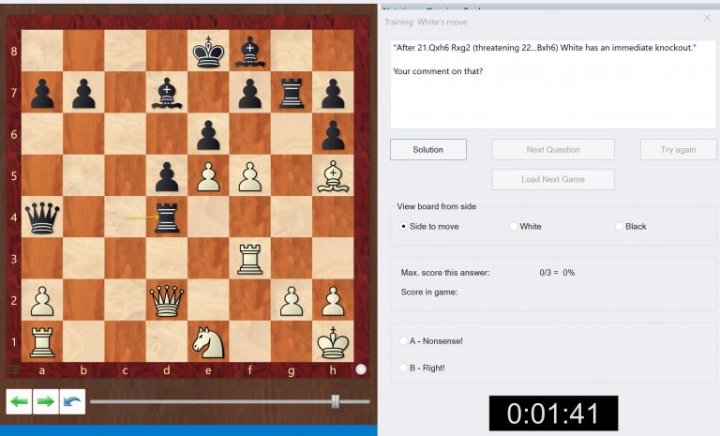This screenshot has width=720, height=436.
Task: Close the Training panel with the X
Action: (x=706, y=18)
